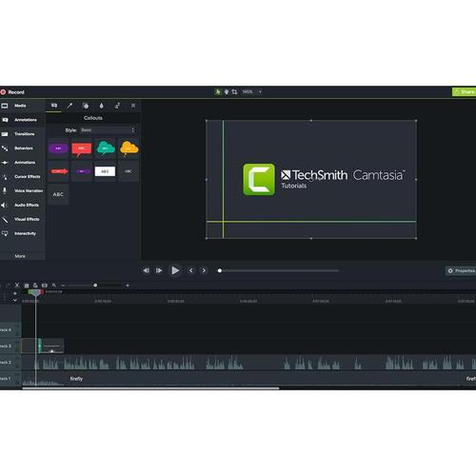This screenshot has width=476, height=476.
Task: Click the Split icon in the timeline toolbar
Action: (x=45, y=286)
